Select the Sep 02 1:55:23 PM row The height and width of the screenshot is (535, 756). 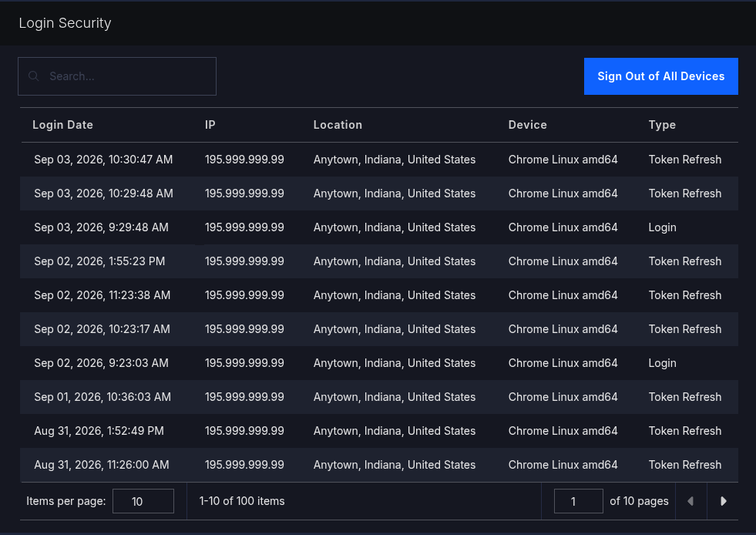[379, 261]
